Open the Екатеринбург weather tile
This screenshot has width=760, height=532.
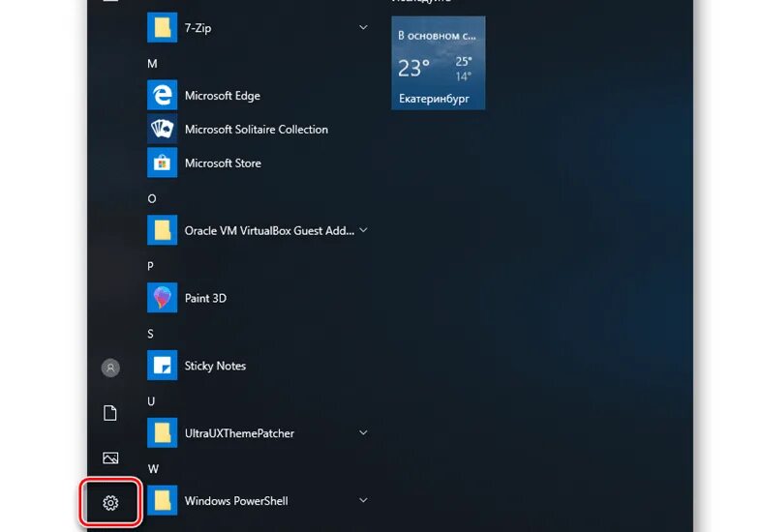[439, 63]
